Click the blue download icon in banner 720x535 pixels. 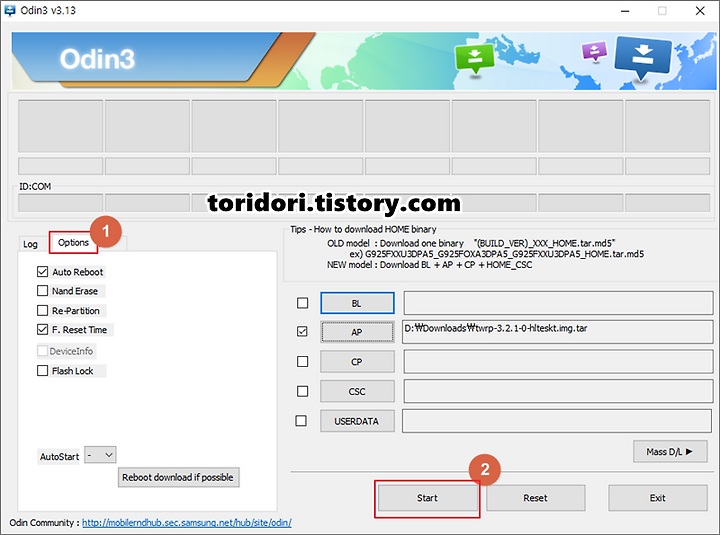coord(643,57)
